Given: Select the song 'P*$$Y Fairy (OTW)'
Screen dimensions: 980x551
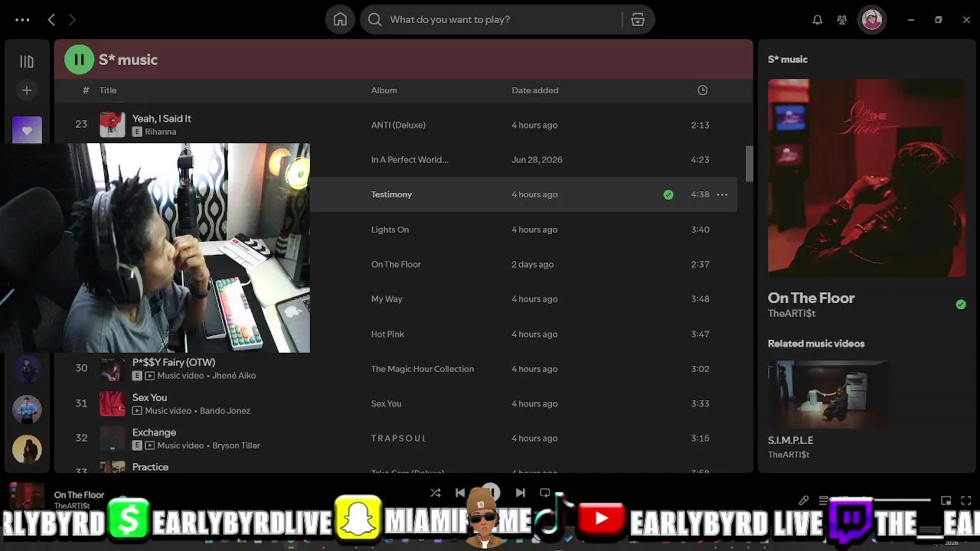Looking at the screenshot, I should pyautogui.click(x=174, y=362).
